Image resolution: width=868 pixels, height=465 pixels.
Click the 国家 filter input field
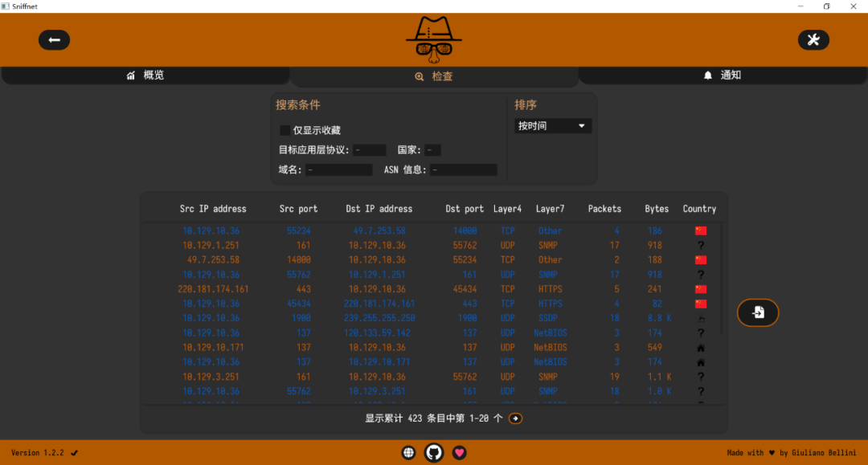pyautogui.click(x=432, y=150)
